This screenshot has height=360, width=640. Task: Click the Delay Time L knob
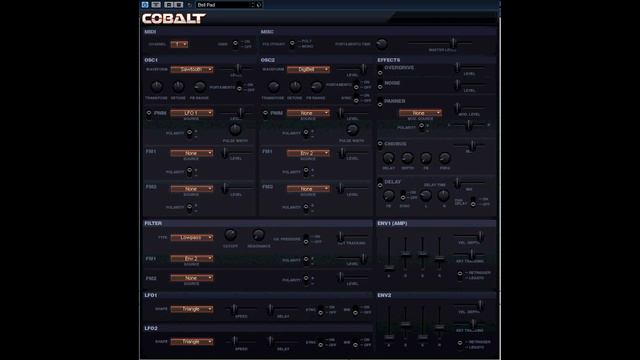[426, 196]
